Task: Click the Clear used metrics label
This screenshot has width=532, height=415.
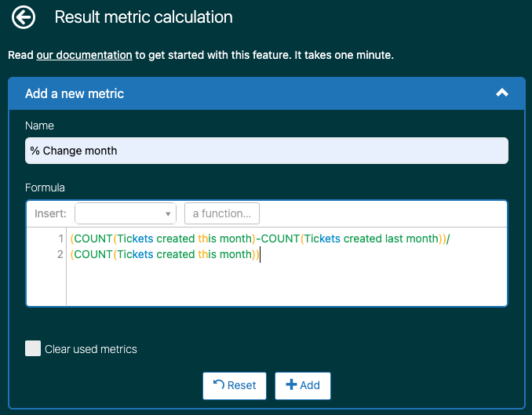Action: click(91, 349)
